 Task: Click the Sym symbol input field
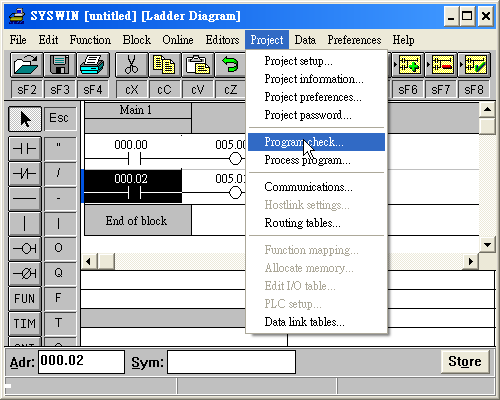point(231,362)
